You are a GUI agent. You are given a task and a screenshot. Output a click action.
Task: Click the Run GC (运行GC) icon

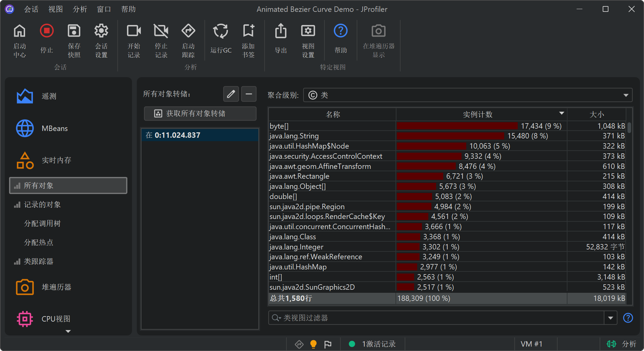click(220, 31)
